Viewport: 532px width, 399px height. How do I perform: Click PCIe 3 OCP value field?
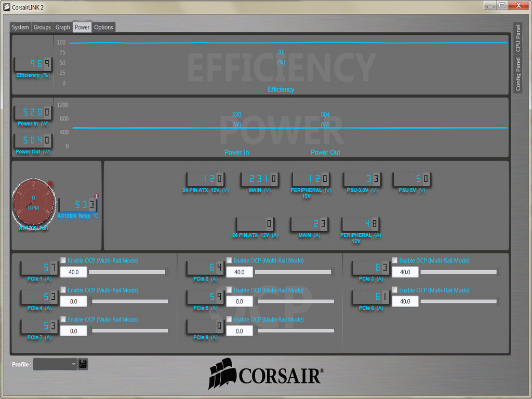tap(405, 272)
